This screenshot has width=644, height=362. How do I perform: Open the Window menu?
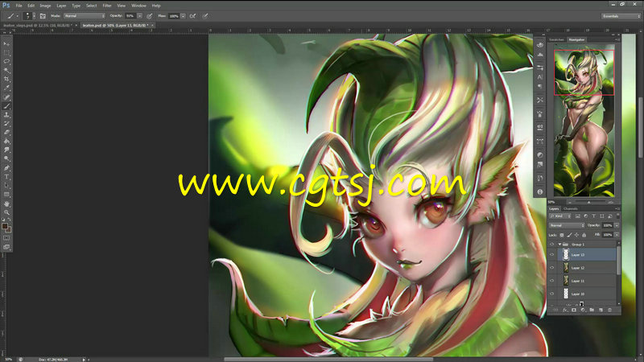click(138, 6)
